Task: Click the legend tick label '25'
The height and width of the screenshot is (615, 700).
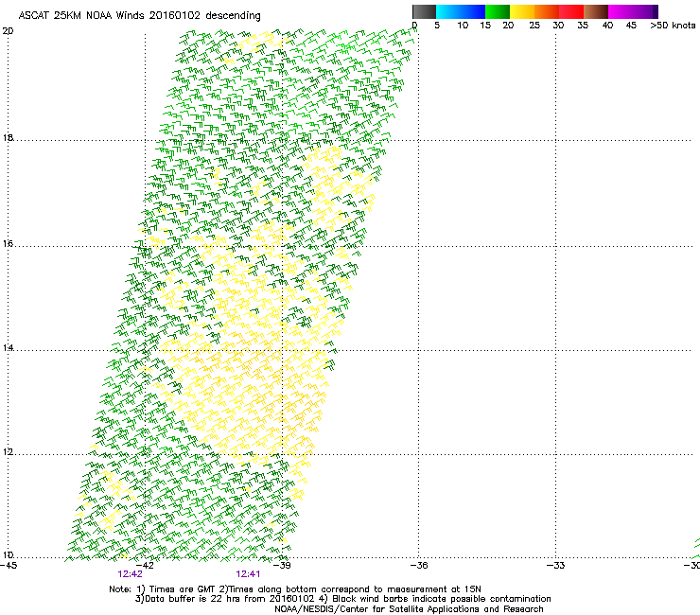Action: click(534, 26)
